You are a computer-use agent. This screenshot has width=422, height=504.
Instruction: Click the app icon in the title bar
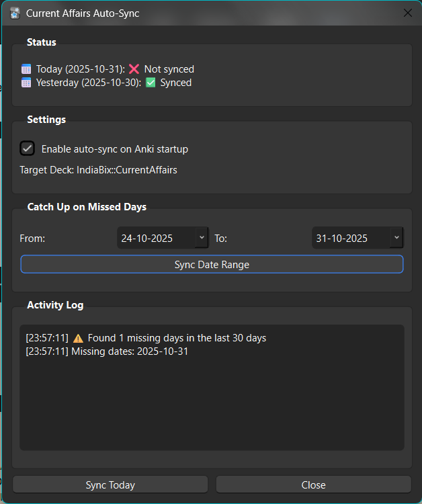coord(14,13)
